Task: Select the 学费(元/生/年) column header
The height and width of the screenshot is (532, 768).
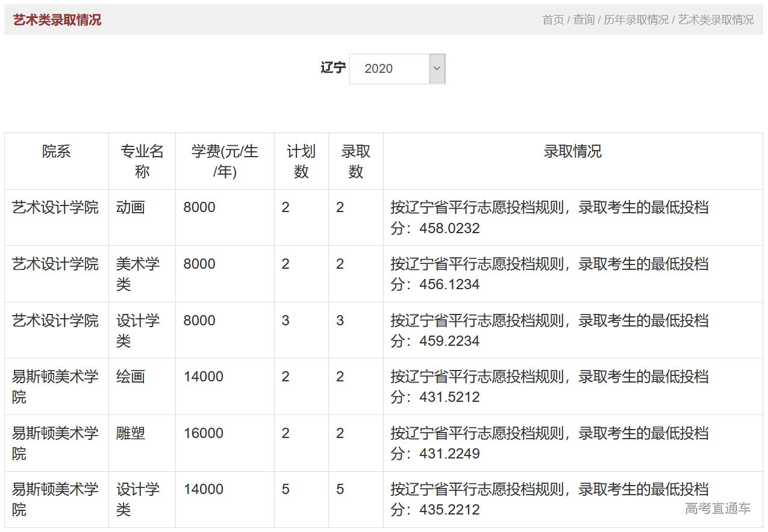Action: pyautogui.click(x=224, y=161)
